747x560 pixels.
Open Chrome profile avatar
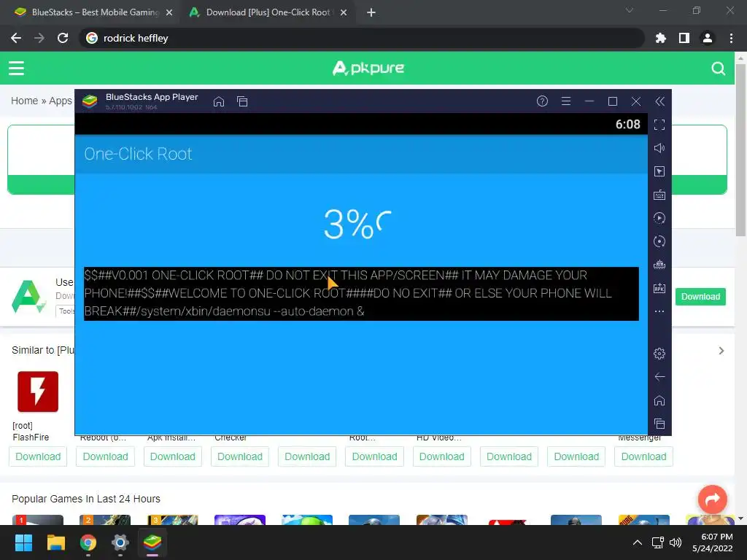point(708,38)
